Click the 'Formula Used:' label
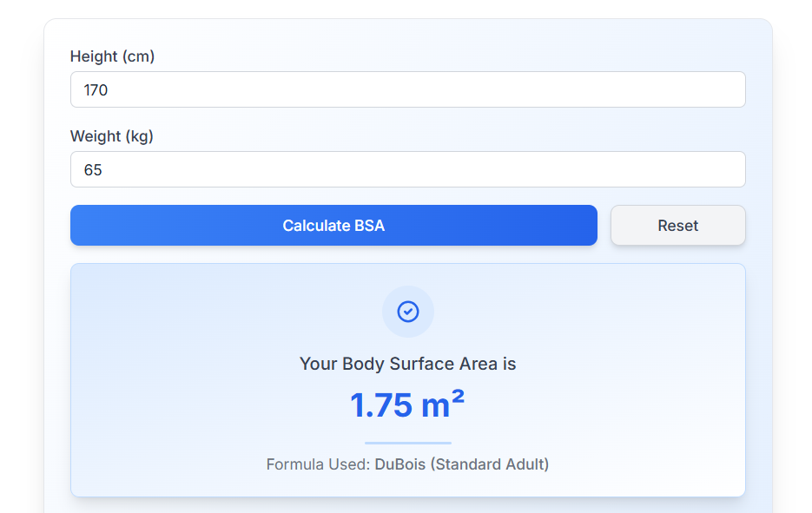 point(318,464)
